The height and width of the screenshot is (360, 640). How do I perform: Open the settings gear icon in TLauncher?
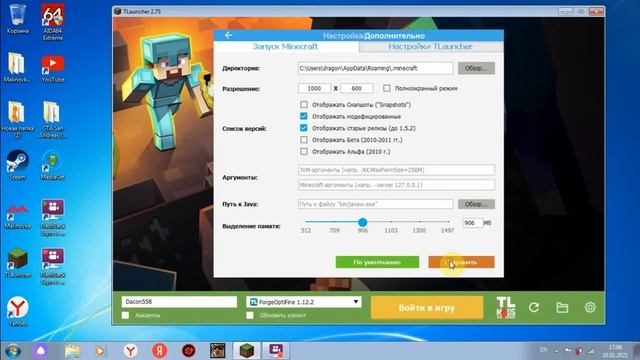[590, 307]
